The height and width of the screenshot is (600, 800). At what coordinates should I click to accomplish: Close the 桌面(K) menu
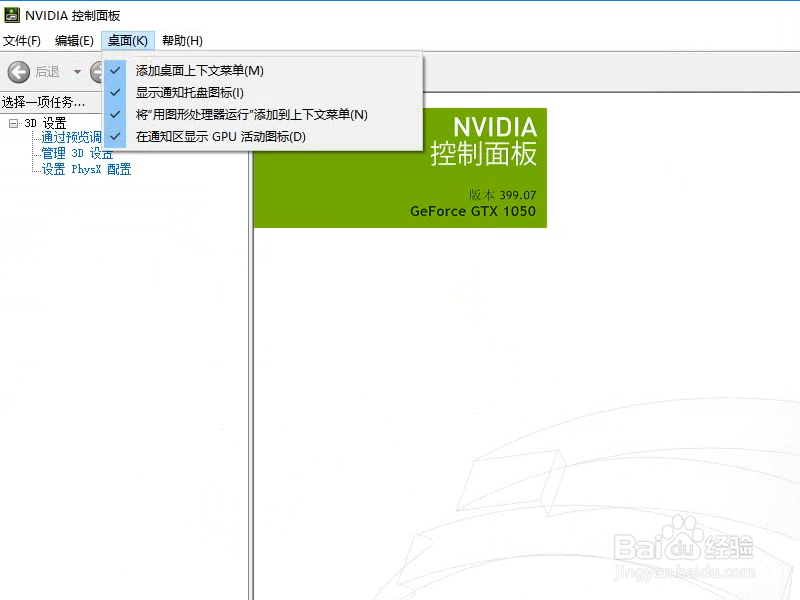tap(128, 40)
